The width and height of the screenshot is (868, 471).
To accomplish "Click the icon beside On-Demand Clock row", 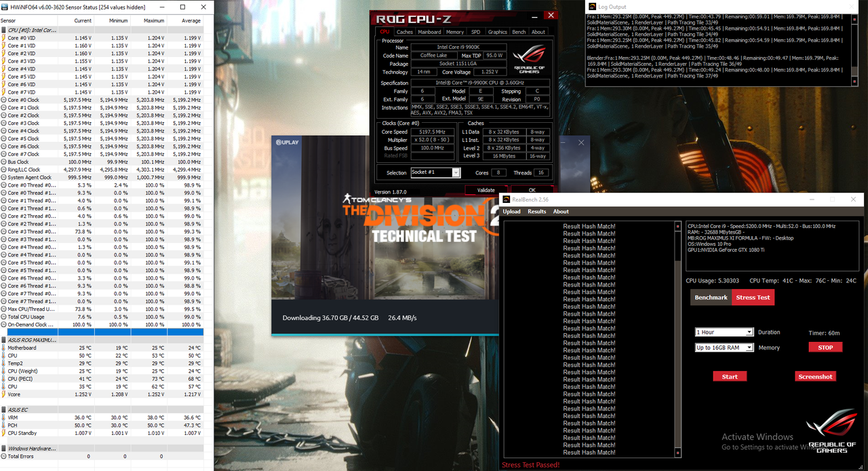I will pyautogui.click(x=3, y=324).
